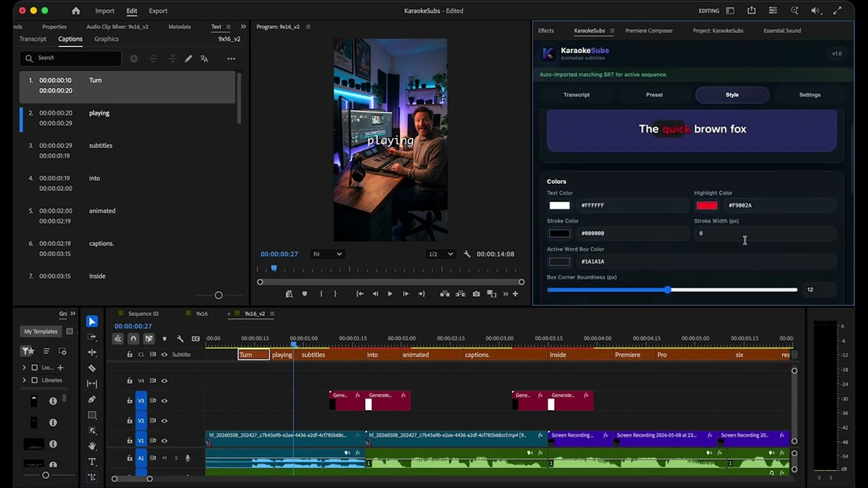868x488 pixels.
Task: Open captions panel more options ellipsis
Action: 232,59
